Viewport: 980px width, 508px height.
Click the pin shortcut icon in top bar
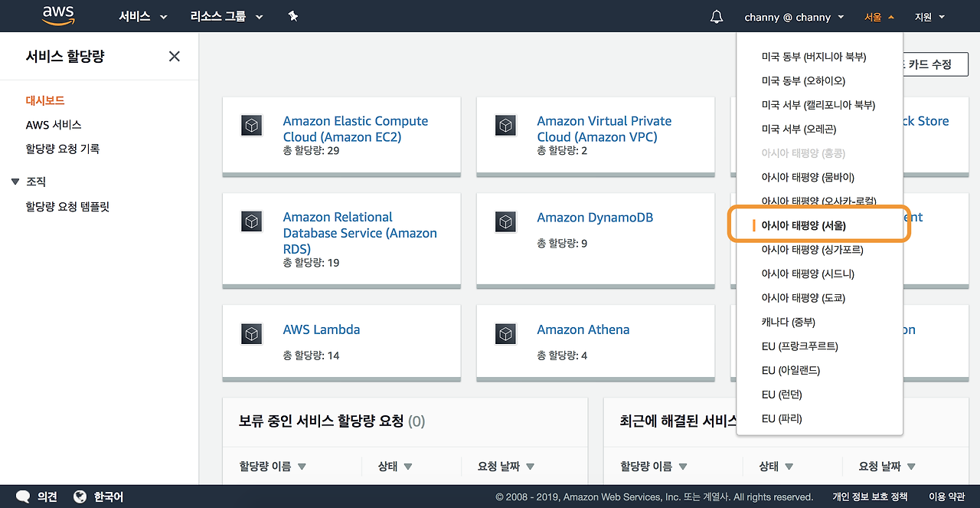tap(293, 16)
